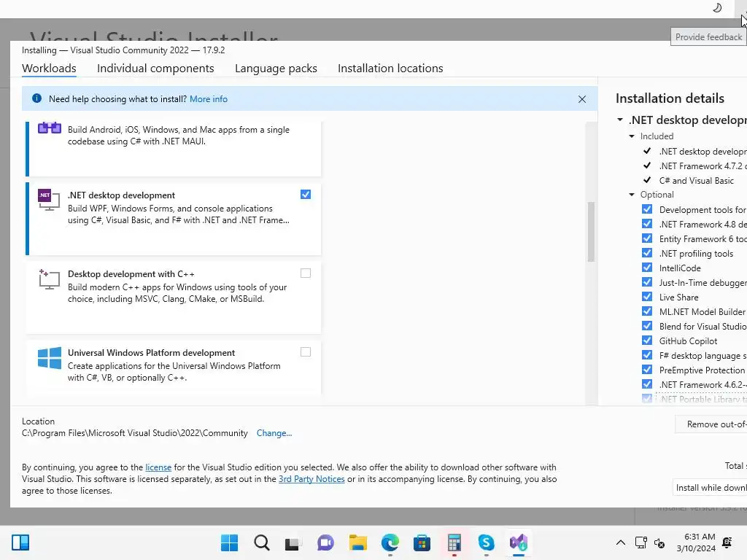
Task: Dismiss the help banner with the X
Action: coord(581,99)
